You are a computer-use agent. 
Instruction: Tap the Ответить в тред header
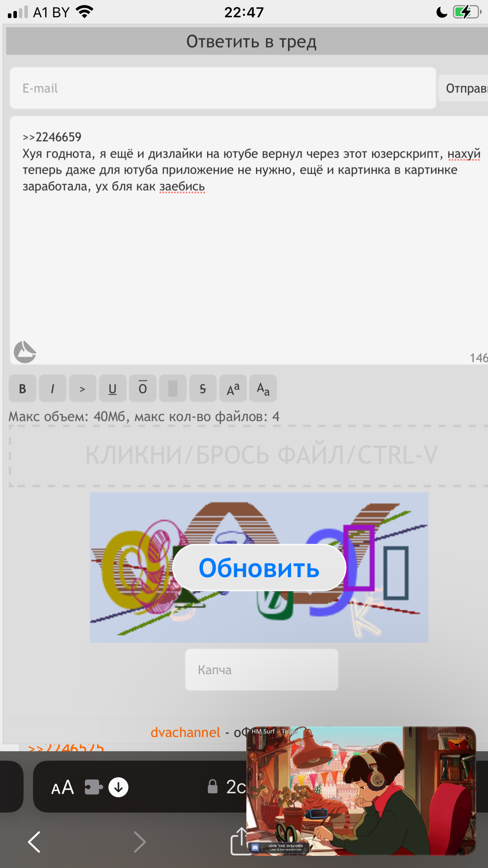(251, 41)
